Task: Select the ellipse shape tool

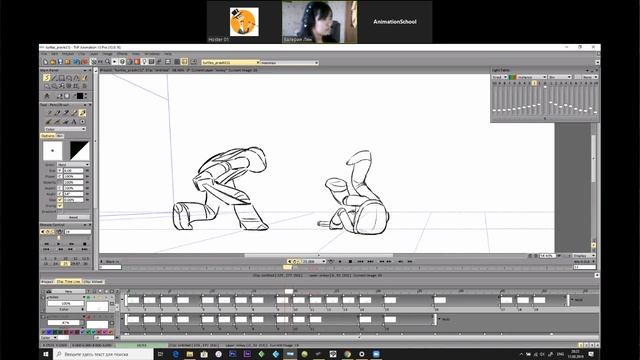Action: pyautogui.click(x=69, y=78)
